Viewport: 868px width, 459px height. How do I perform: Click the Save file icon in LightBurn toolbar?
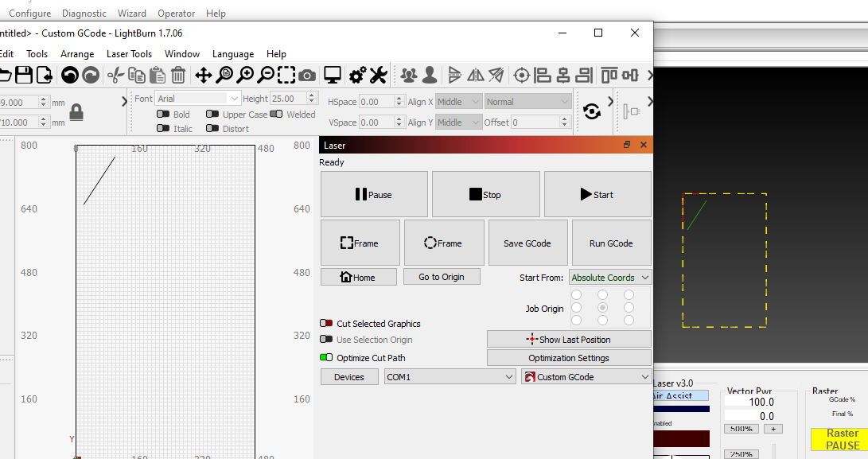[x=24, y=75]
